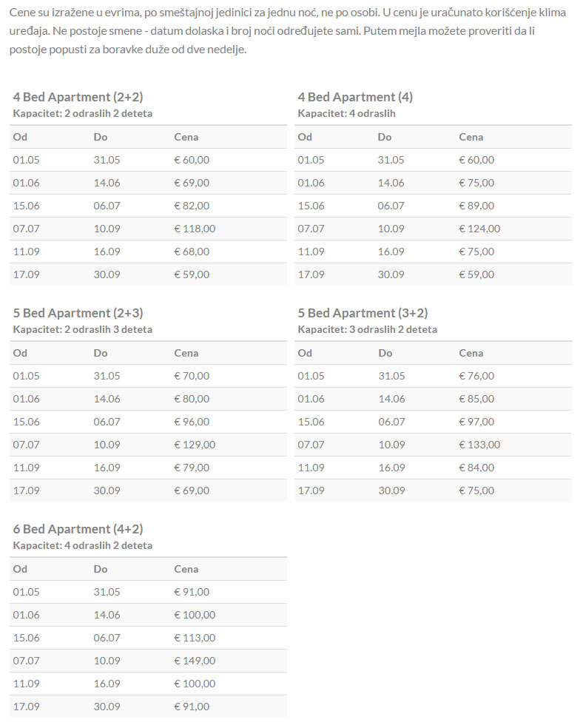Click the € 129,00 price cell

tap(195, 445)
